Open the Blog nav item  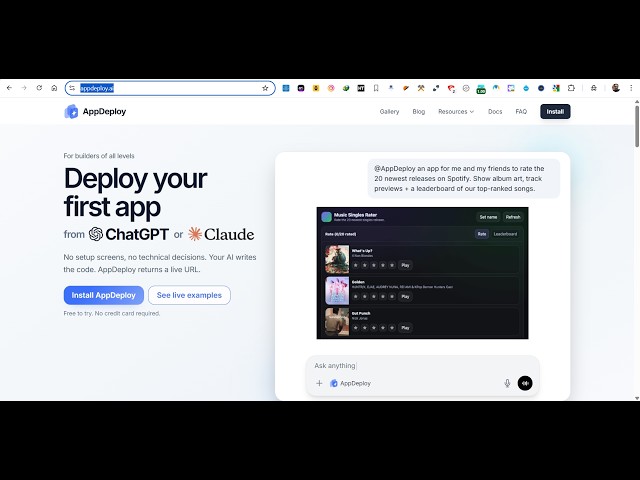[419, 111]
